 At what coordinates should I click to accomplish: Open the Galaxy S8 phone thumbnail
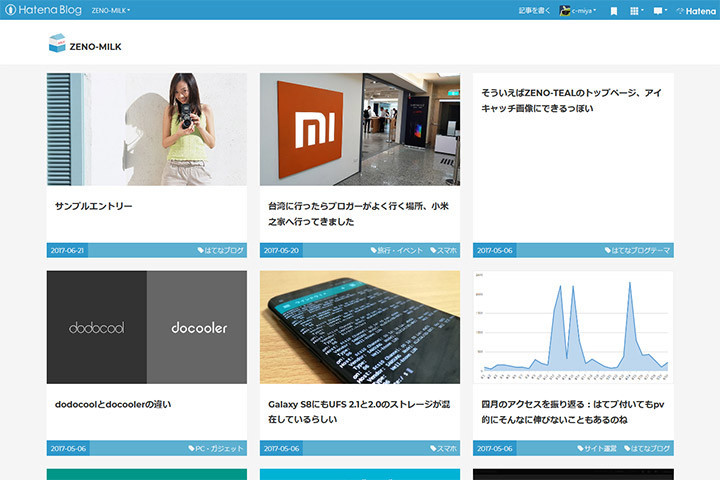click(360, 327)
